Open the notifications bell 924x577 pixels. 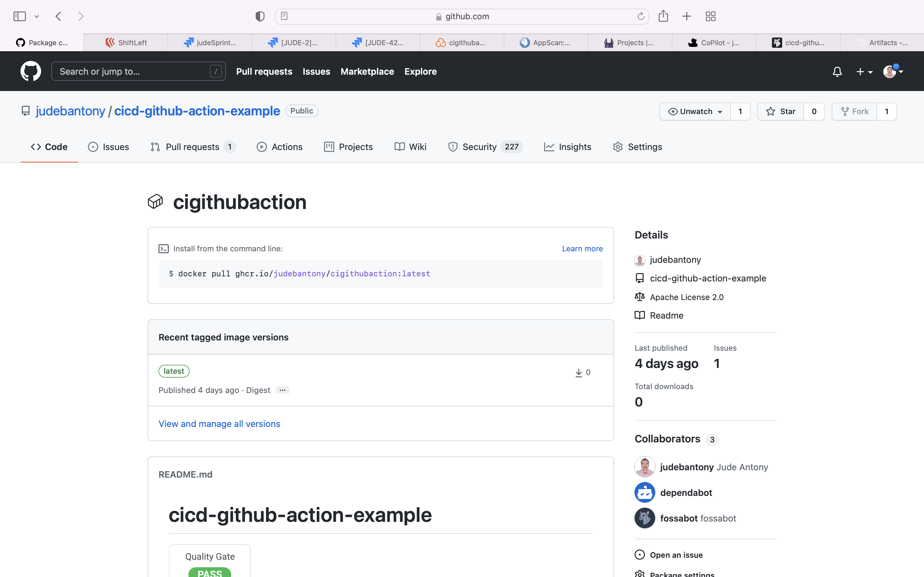click(x=837, y=72)
